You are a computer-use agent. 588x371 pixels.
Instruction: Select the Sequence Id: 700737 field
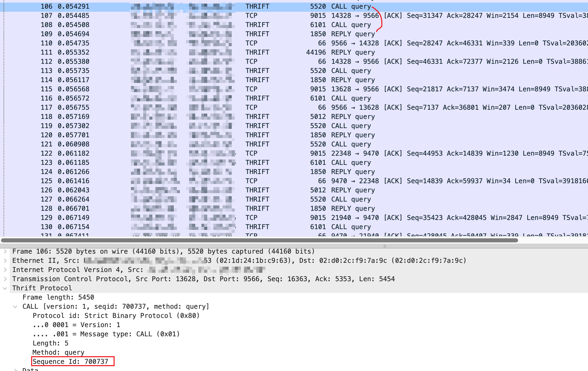[71, 362]
